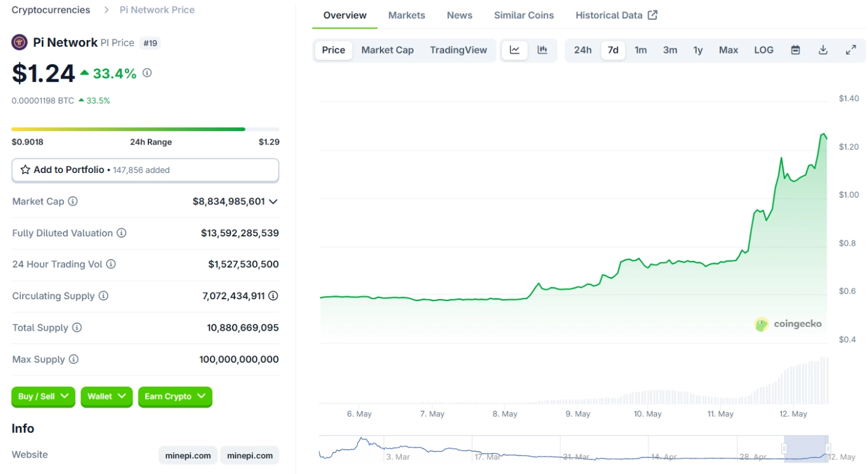The width and height of the screenshot is (868, 474).
Task: Click the 100,000,000,000 max supply value
Action: pos(239,359)
